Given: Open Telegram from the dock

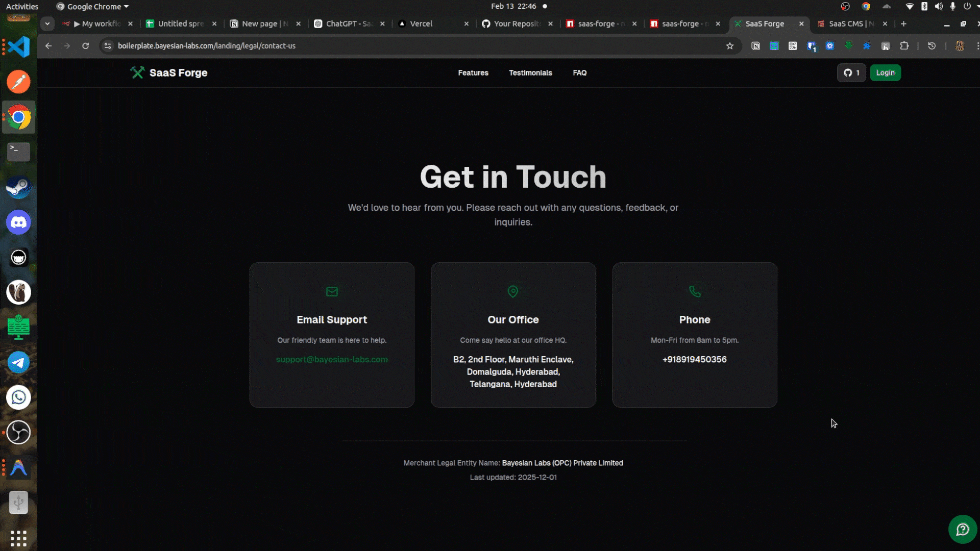Looking at the screenshot, I should coord(19,363).
